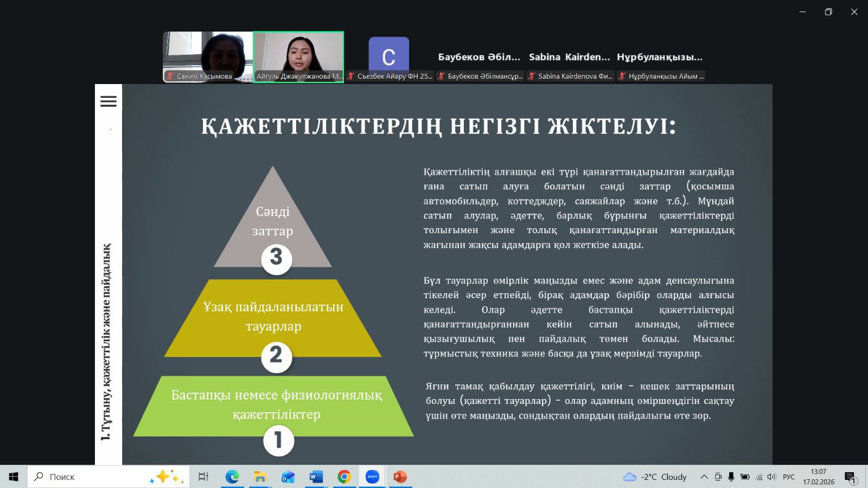Launch Google Chrome from the taskbar
Viewport: 868px width, 488px height.
tap(344, 477)
